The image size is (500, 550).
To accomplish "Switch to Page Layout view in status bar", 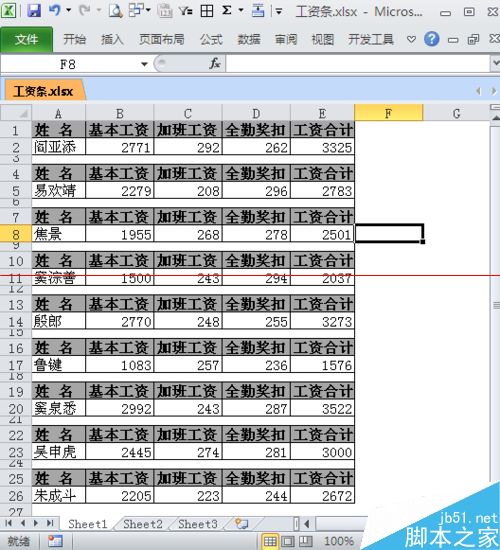I will coord(288,541).
